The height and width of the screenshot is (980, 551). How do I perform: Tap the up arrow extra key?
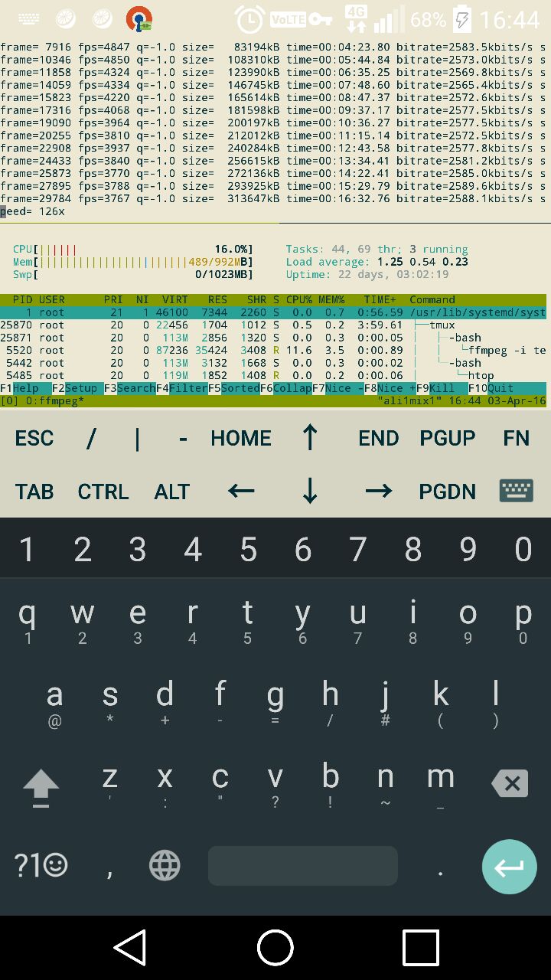pos(310,437)
